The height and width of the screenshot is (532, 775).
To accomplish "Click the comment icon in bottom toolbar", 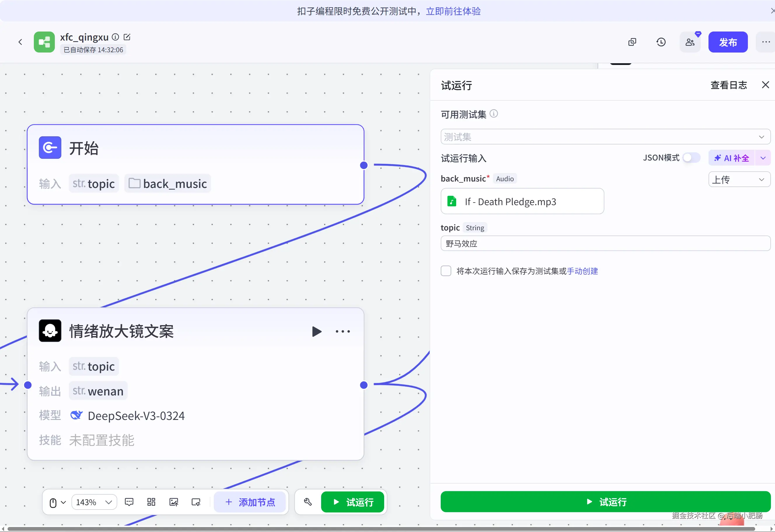I will (129, 502).
